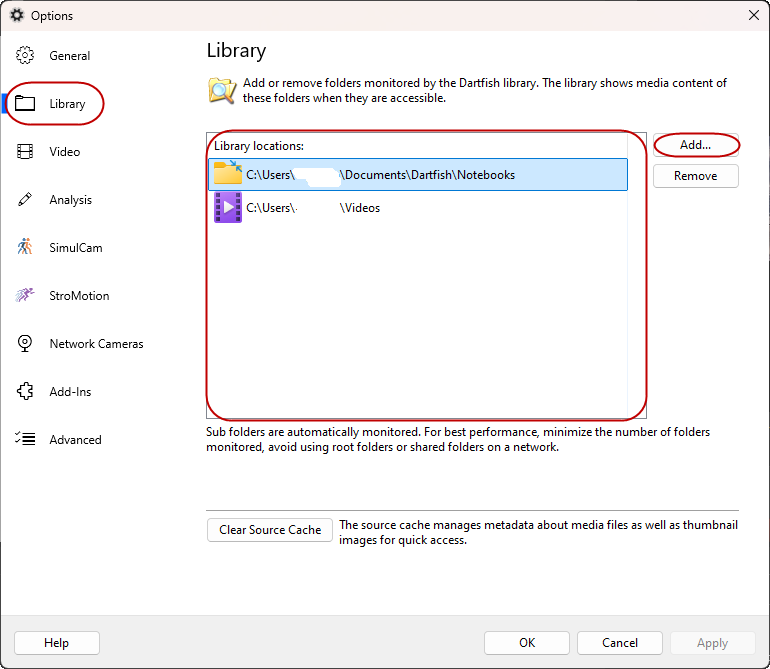Close the Options dialog window

click(754, 15)
